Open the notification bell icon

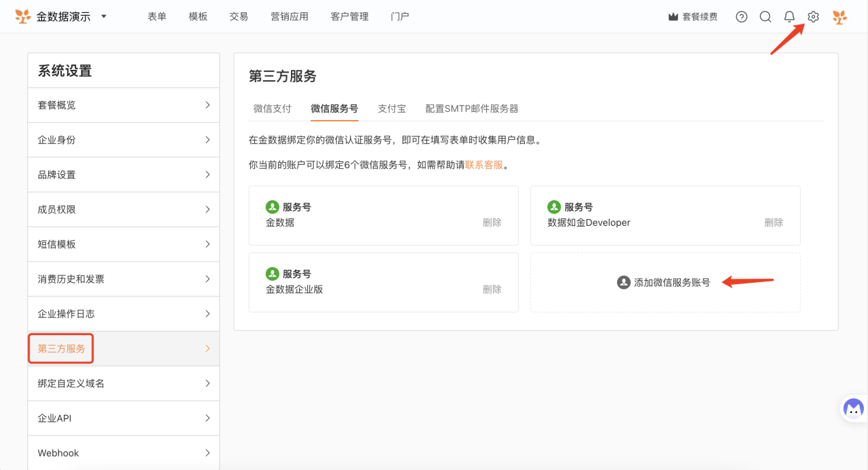click(789, 17)
